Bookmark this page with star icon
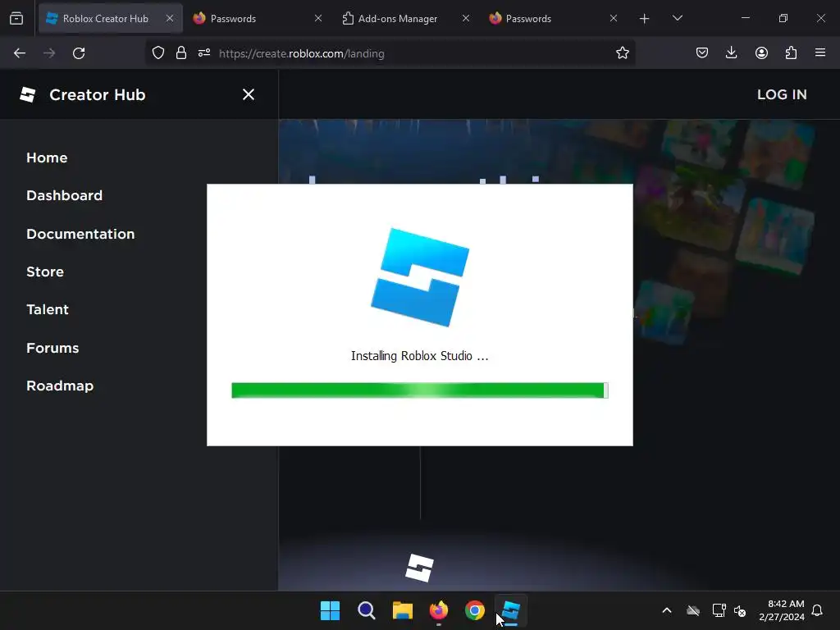The height and width of the screenshot is (630, 840). 622,53
